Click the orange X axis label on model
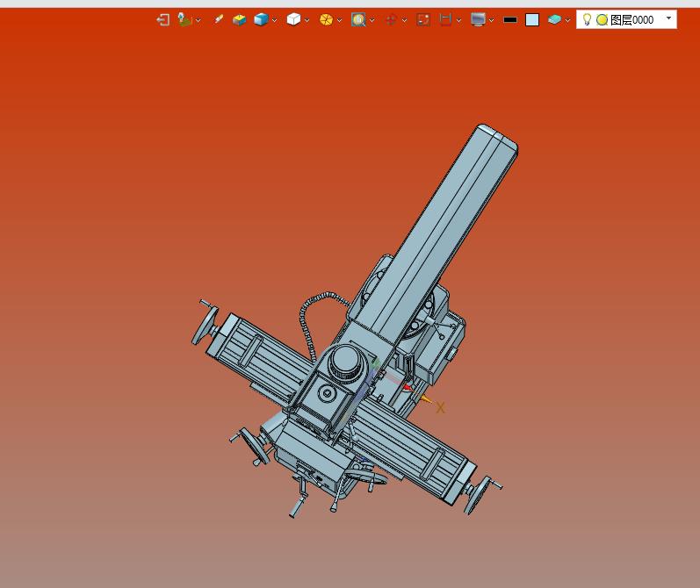The image size is (700, 588). coord(440,408)
